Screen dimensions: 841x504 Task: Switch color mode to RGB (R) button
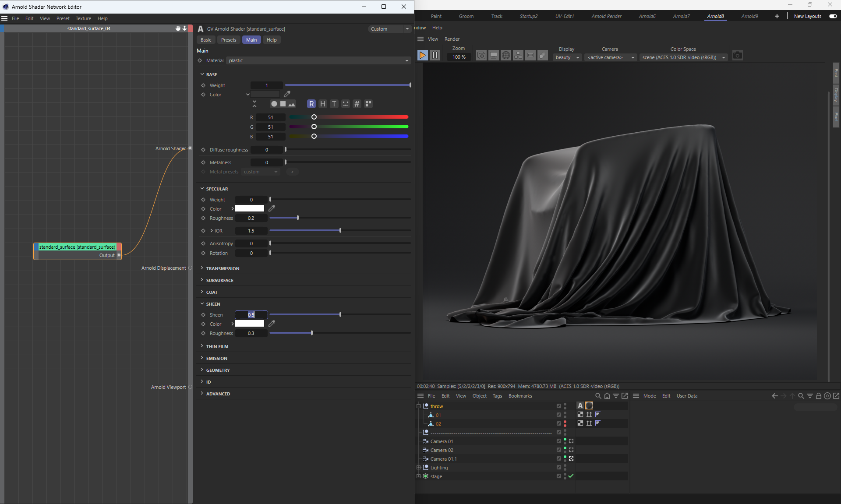click(311, 104)
